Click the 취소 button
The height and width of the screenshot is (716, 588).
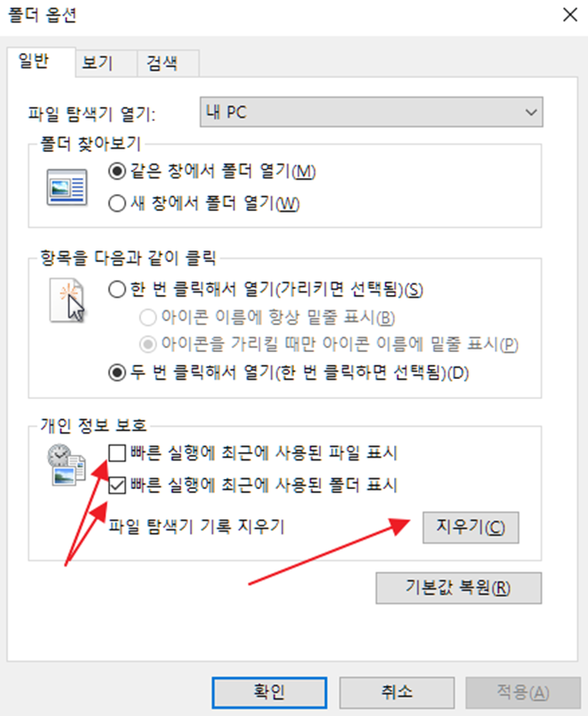396,692
